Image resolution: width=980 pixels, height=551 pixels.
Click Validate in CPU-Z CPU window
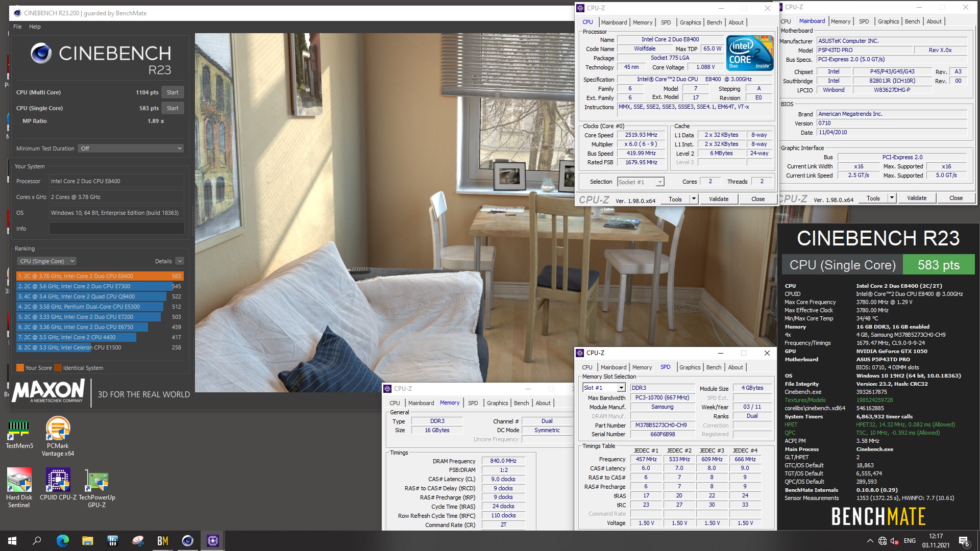719,199
